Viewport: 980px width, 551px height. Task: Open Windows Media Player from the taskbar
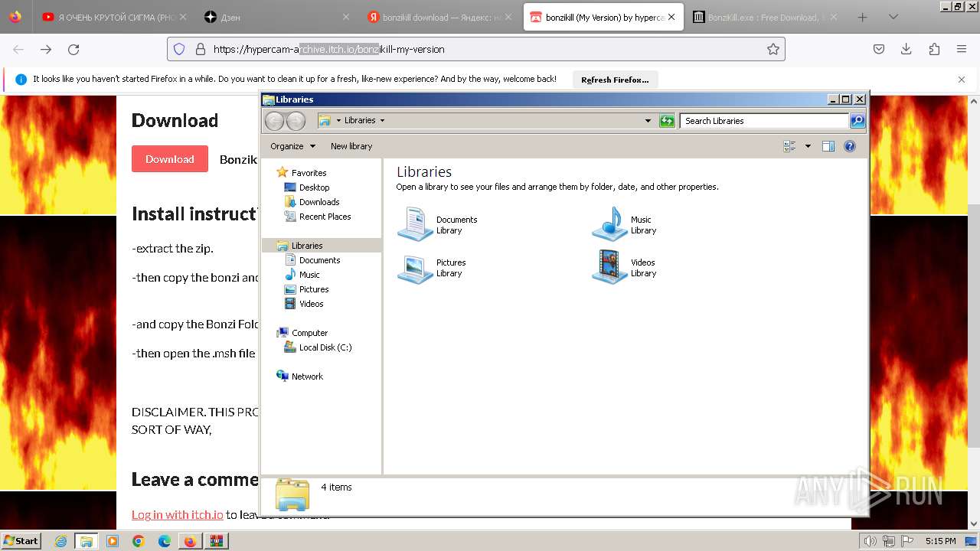coord(113,541)
